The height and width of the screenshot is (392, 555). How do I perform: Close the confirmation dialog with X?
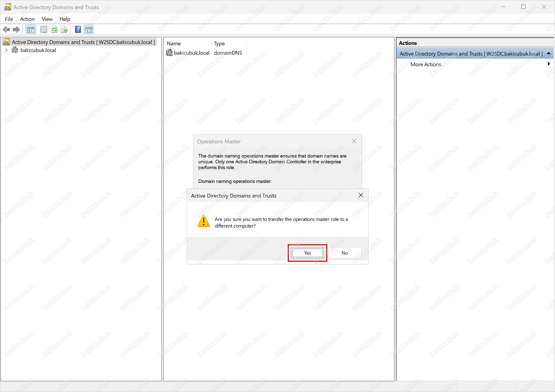tap(361, 195)
